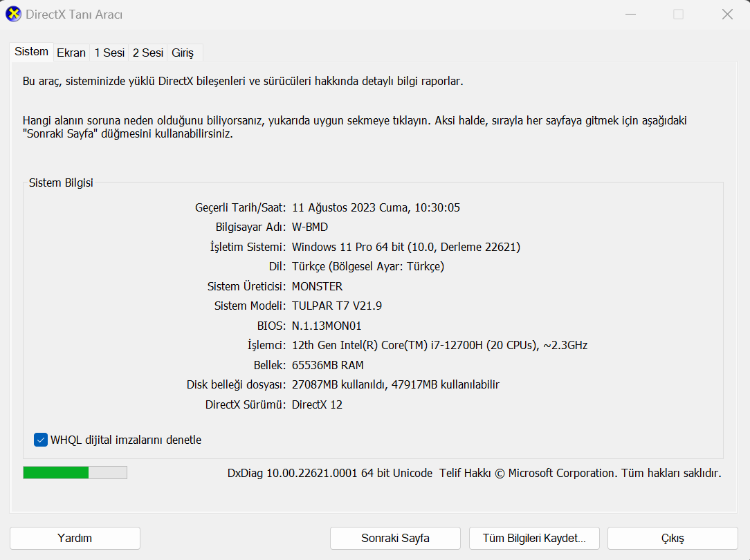The height and width of the screenshot is (560, 750).
Task: Click the Sonraki Sayfa button
Action: coord(395,538)
